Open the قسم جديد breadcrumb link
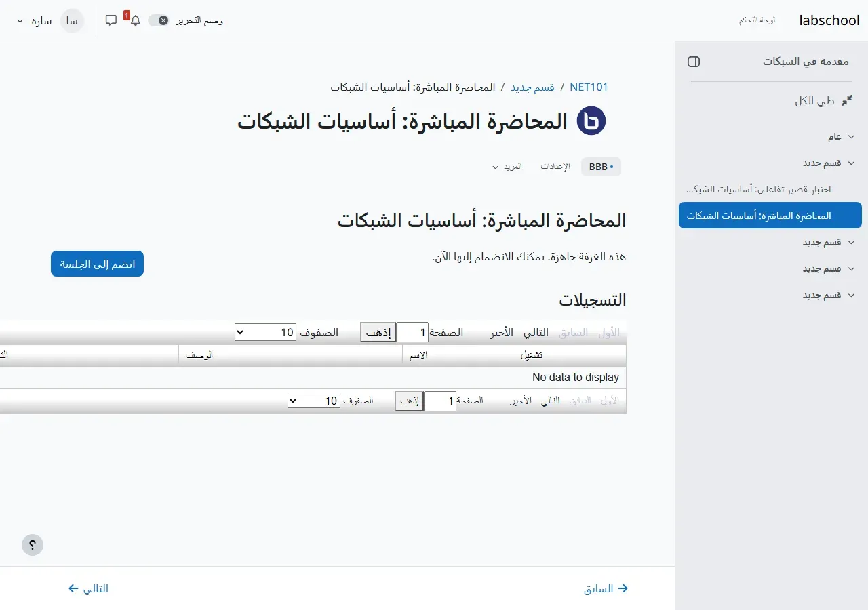868x610 pixels. (532, 87)
